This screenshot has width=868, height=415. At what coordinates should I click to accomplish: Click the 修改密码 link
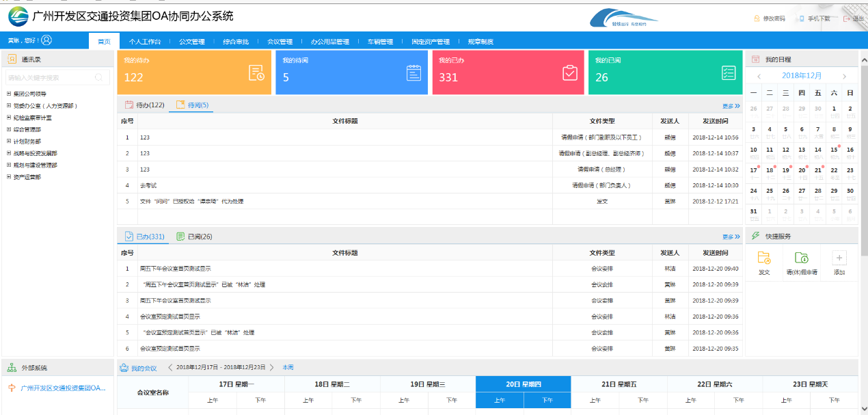point(774,18)
